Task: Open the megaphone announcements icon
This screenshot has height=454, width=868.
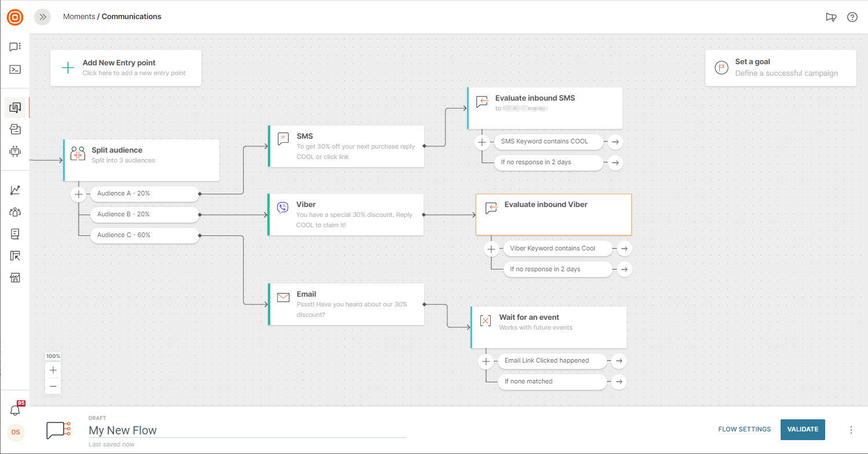Action: point(831,17)
